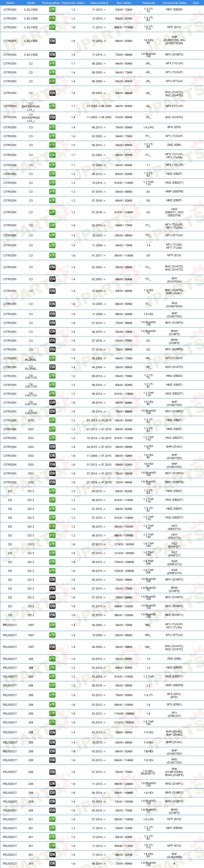This screenshot has width=204, height=868.
Task: Click ON icon in C2 ENTERPRISE 1.4 row
Action: (x=52, y=118)
